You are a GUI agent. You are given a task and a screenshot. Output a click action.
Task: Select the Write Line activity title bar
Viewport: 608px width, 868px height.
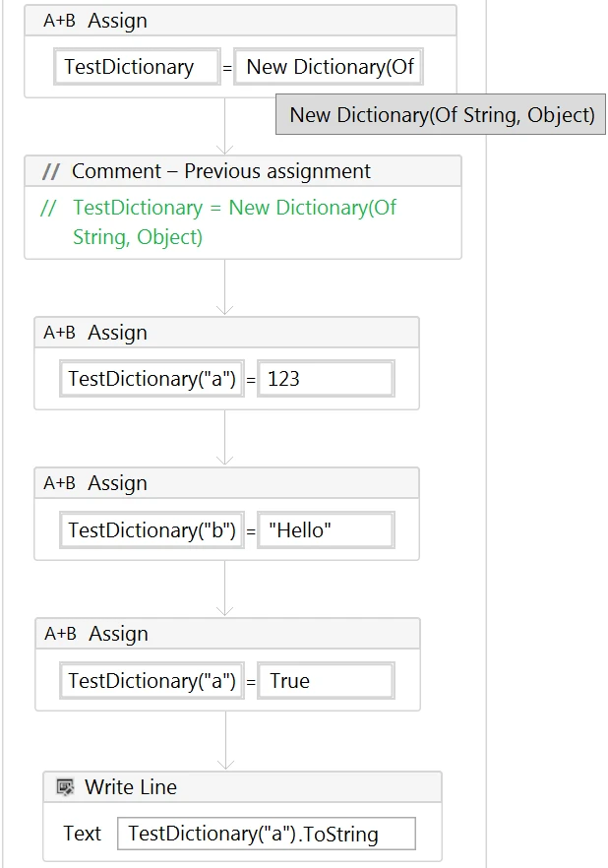coord(246,787)
